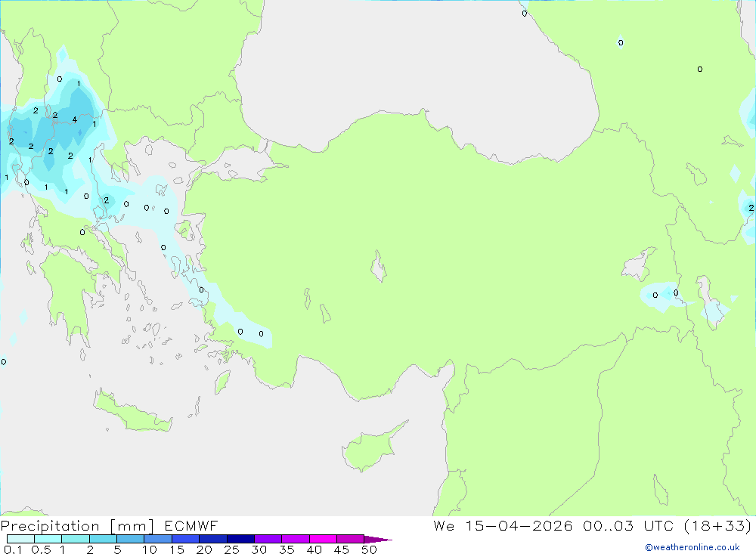The image size is (756, 554).
Task: Click the 0.5–1 mm legend color swatch
Action: point(48,539)
